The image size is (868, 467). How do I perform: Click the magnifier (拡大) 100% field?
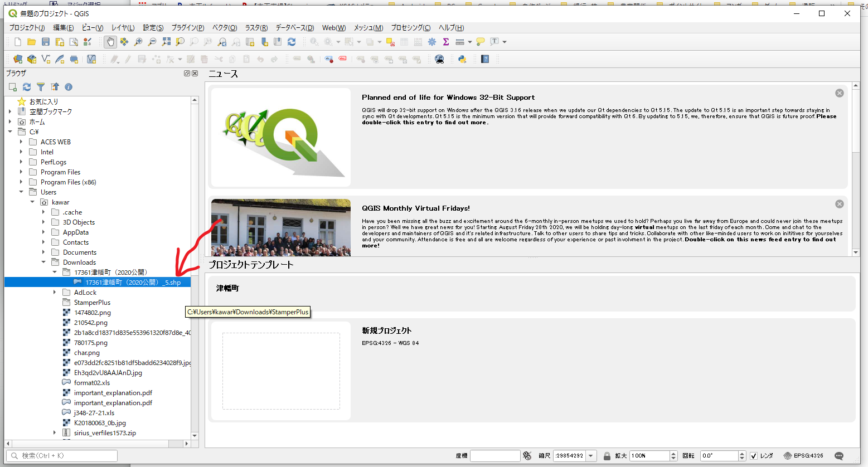[x=649, y=456]
